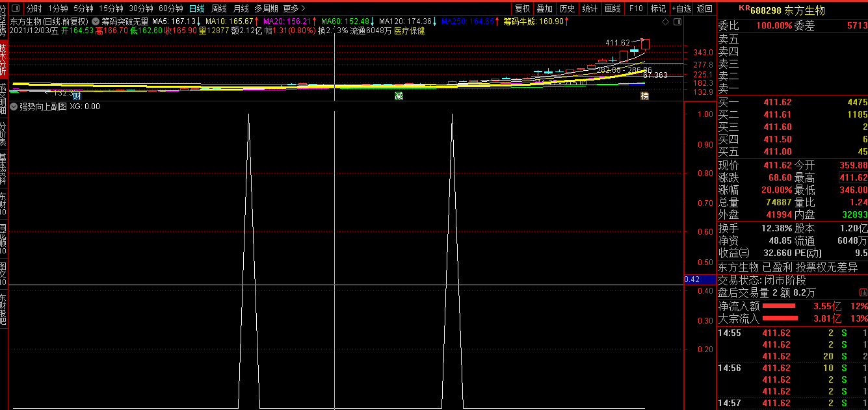Click the 返回 back button
Image resolution: width=868 pixels, height=410 pixels.
pyautogui.click(x=704, y=8)
